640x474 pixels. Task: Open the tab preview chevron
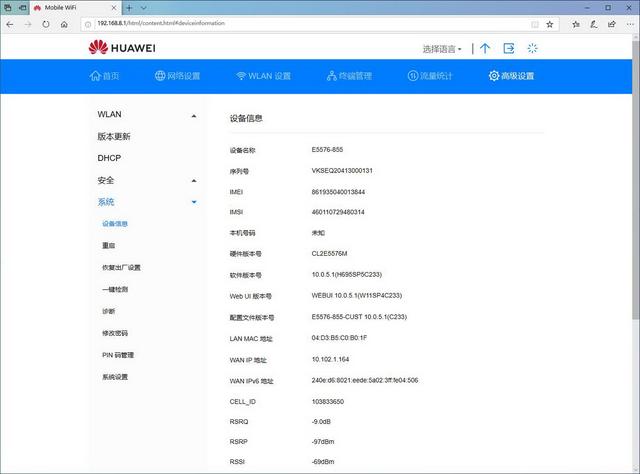pyautogui.click(x=144, y=7)
